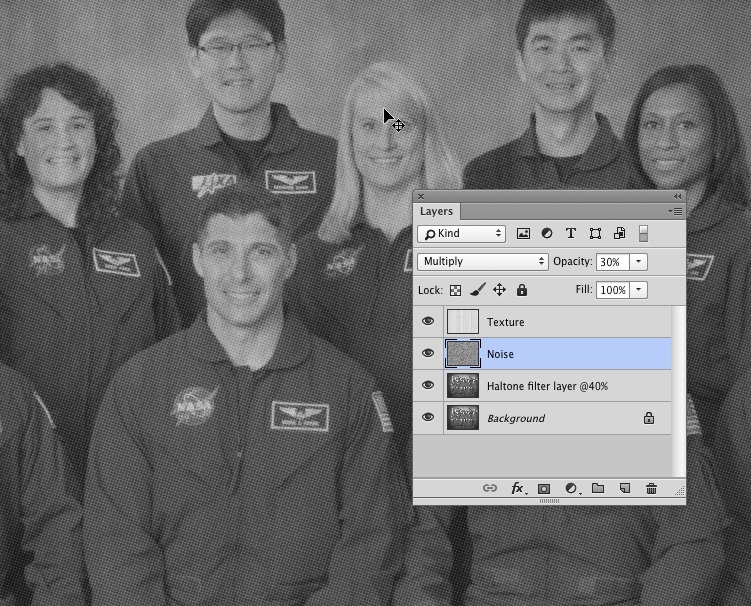Open the Kind filter type dropdown

461,233
